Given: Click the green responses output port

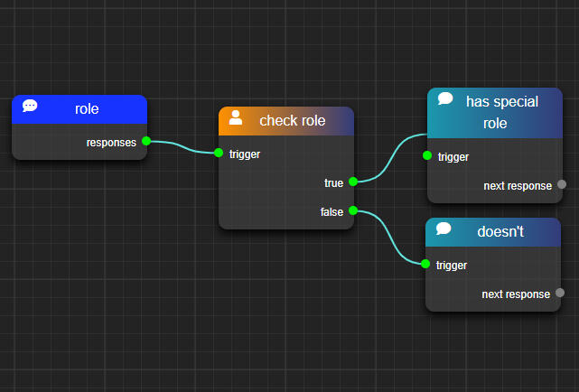Looking at the screenshot, I should click(x=146, y=141).
